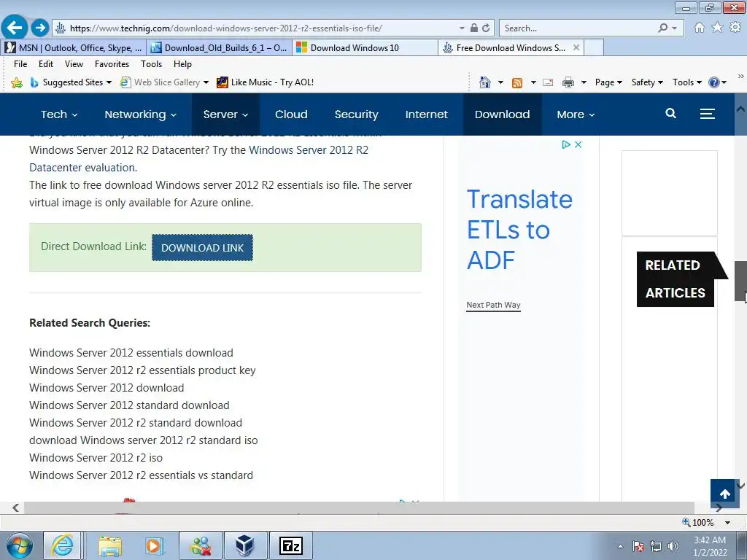This screenshot has height=560, width=747.
Task: Open Internet Explorer from the taskbar
Action: [63, 545]
